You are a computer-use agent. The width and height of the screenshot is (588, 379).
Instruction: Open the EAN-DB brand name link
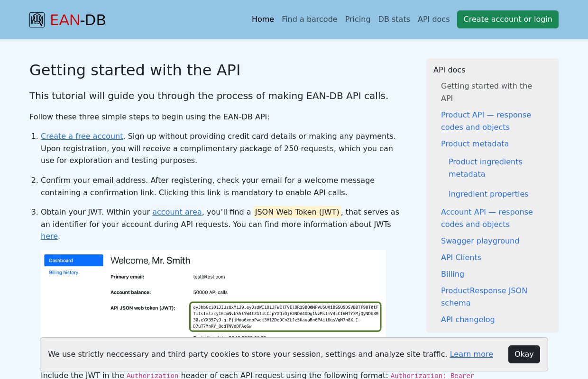coord(78,20)
